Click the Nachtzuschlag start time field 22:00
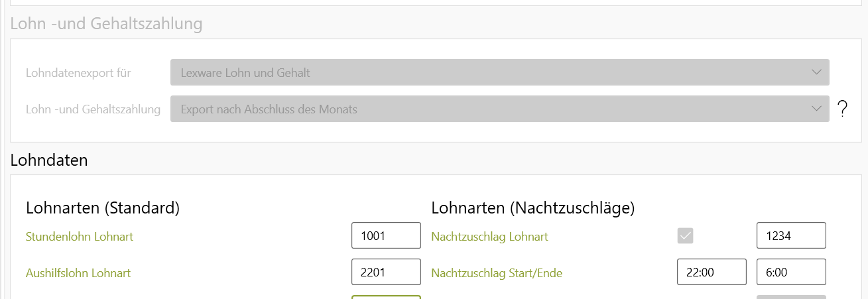This screenshot has height=299, width=868. click(712, 272)
